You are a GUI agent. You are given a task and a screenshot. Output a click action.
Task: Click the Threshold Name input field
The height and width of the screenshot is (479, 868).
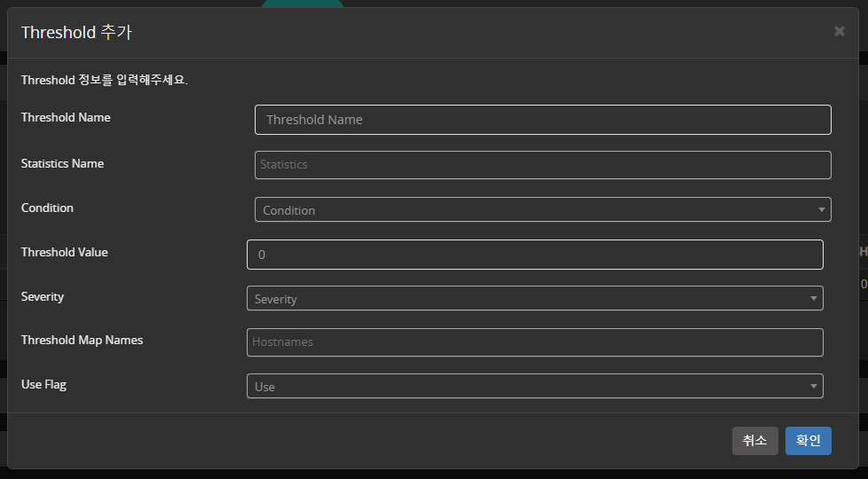[542, 120]
